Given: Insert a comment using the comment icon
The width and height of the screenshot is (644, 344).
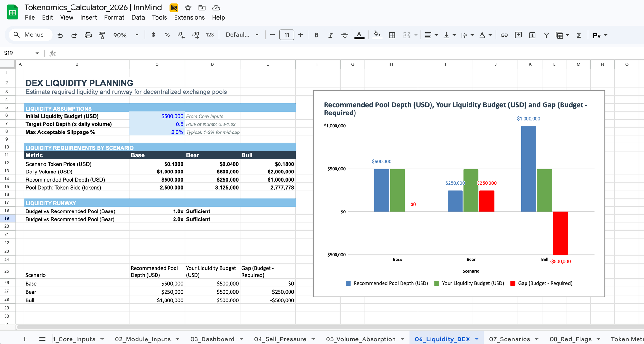Looking at the screenshot, I should tap(518, 35).
